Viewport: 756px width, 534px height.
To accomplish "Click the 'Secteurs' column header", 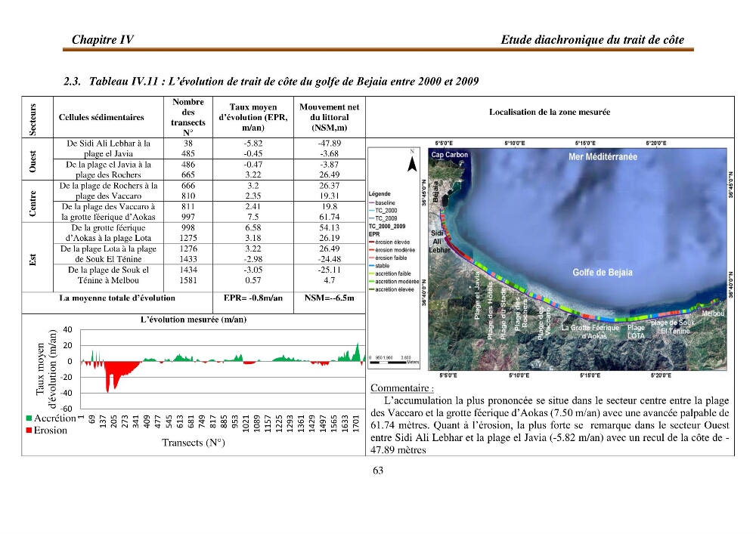I will pos(33,119).
